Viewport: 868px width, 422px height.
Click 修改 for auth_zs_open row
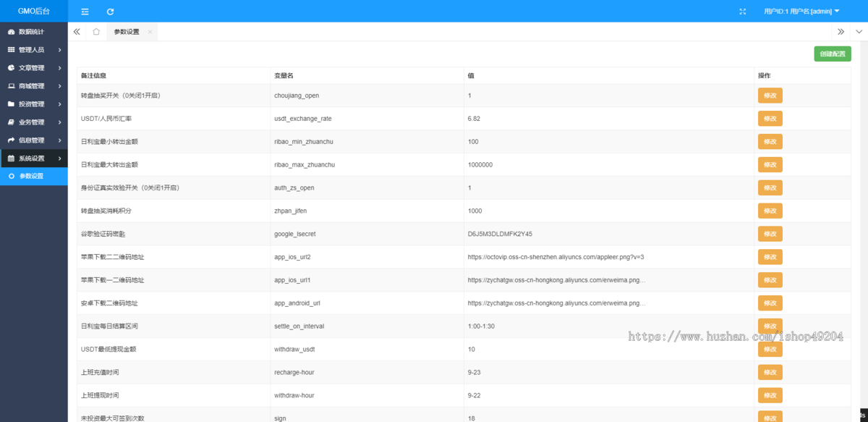[770, 187]
